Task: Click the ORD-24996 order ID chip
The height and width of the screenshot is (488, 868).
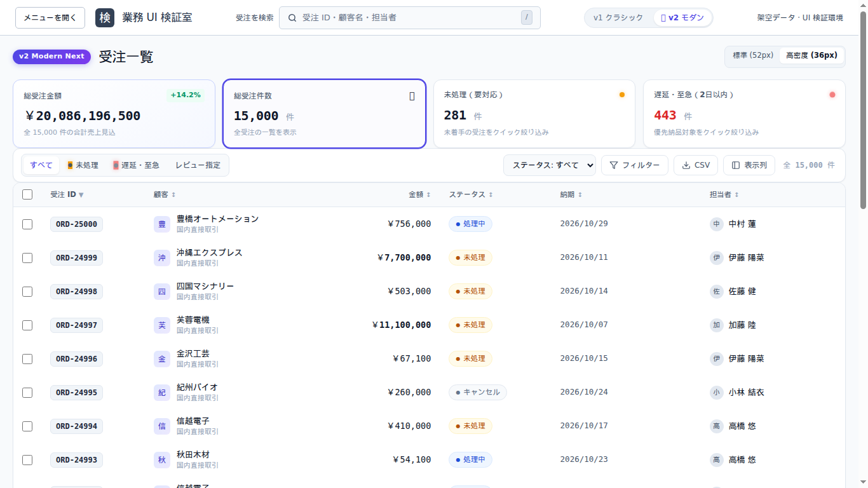Action: [x=76, y=359]
